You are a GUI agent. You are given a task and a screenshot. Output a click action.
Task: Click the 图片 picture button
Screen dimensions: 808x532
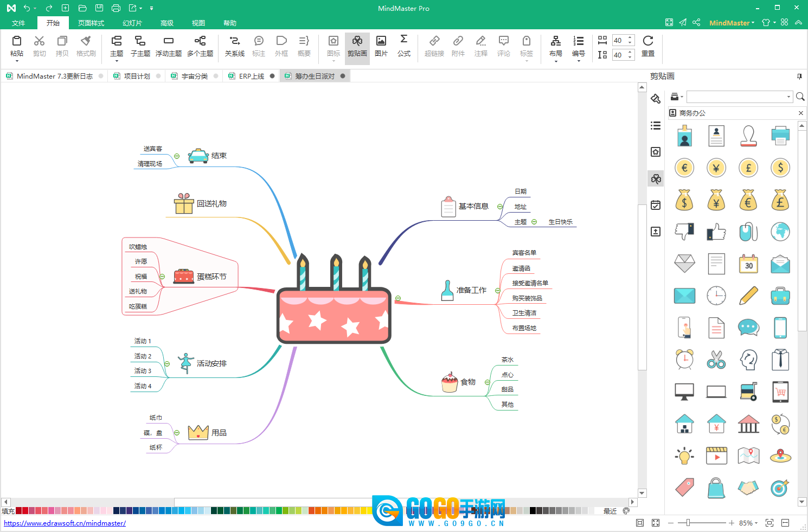click(x=381, y=47)
